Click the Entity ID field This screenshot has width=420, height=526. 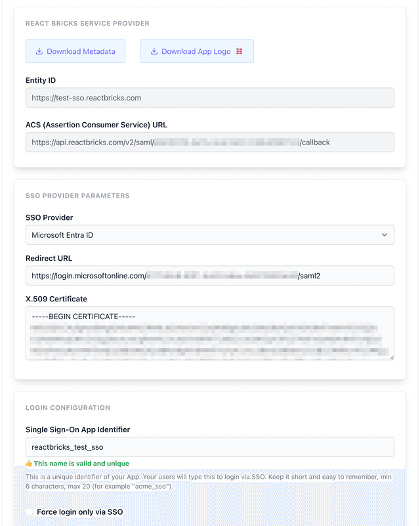coord(210,97)
